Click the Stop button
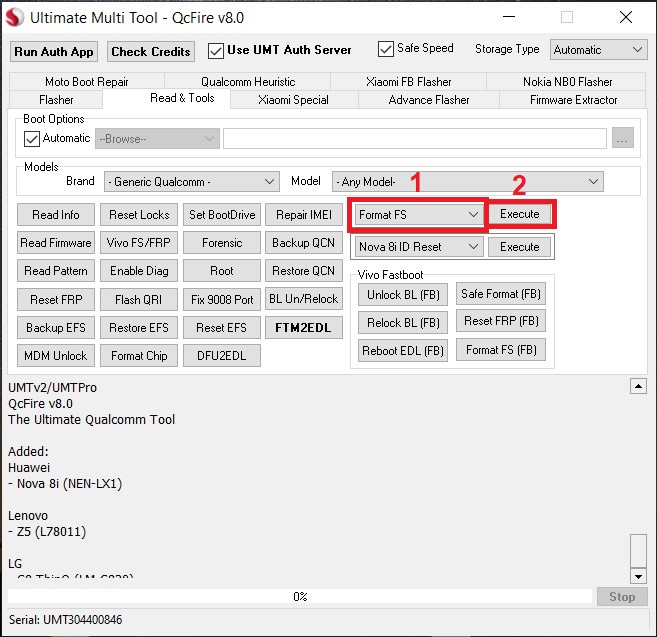The image size is (657, 637). pyautogui.click(x=622, y=597)
